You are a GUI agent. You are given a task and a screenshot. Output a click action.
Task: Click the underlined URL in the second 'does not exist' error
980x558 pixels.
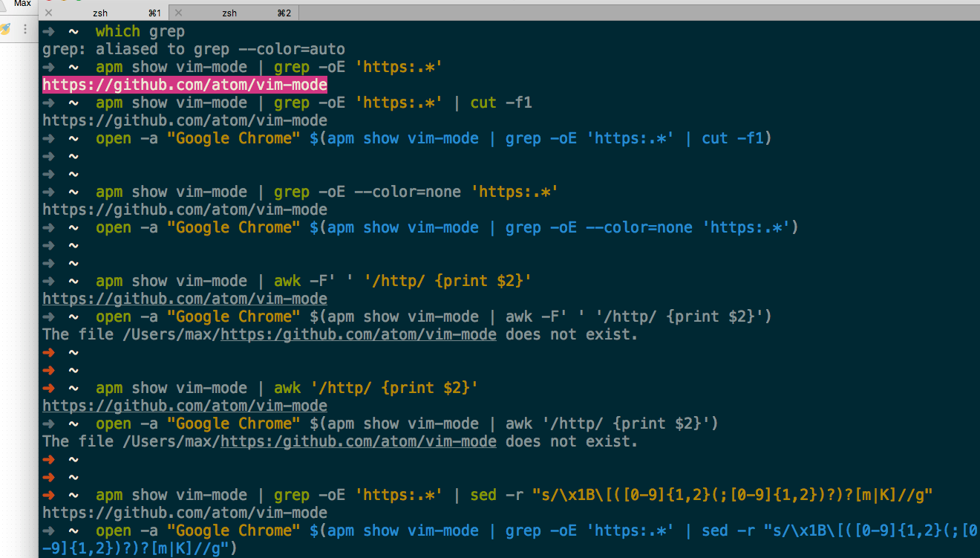359,441
